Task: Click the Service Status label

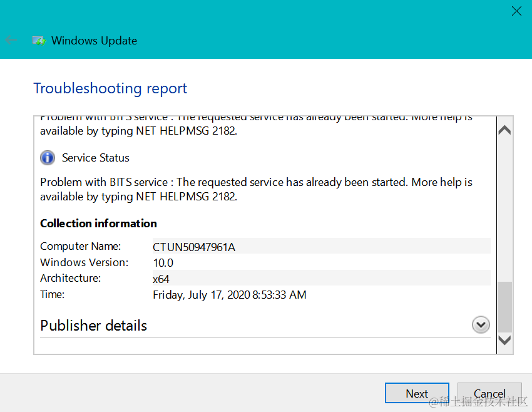Action: [96, 158]
